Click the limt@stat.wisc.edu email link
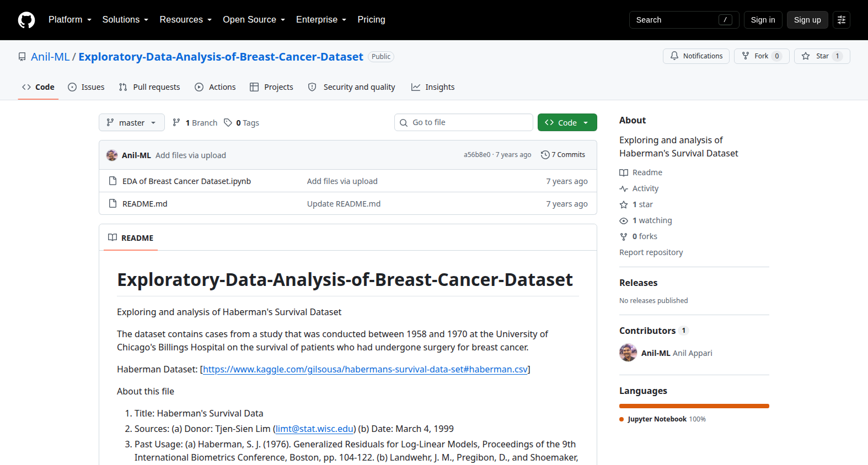 (x=314, y=429)
